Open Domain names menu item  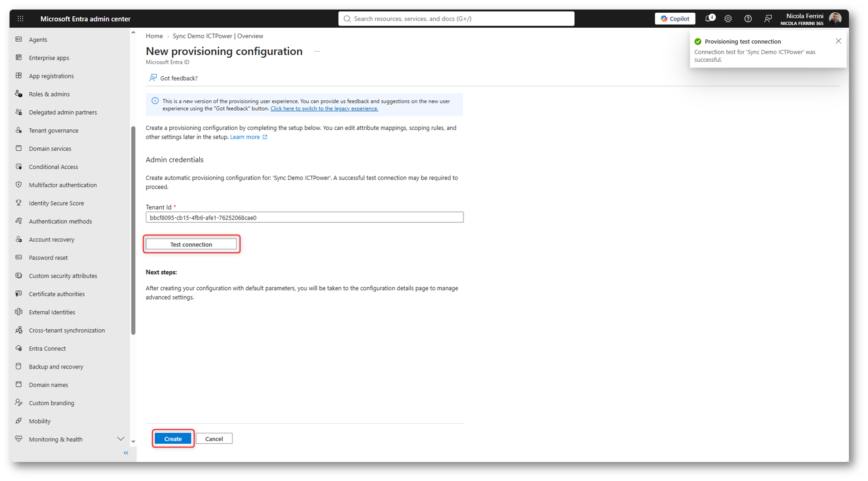tap(49, 384)
